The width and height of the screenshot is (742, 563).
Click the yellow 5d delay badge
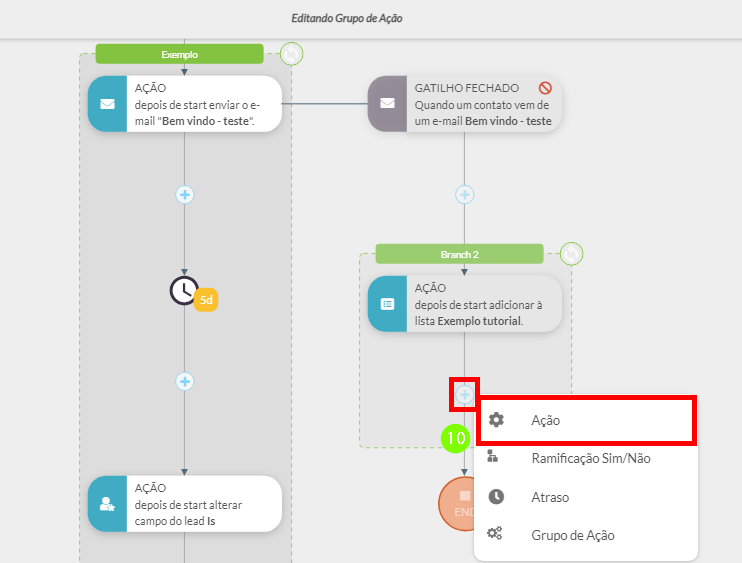(206, 299)
